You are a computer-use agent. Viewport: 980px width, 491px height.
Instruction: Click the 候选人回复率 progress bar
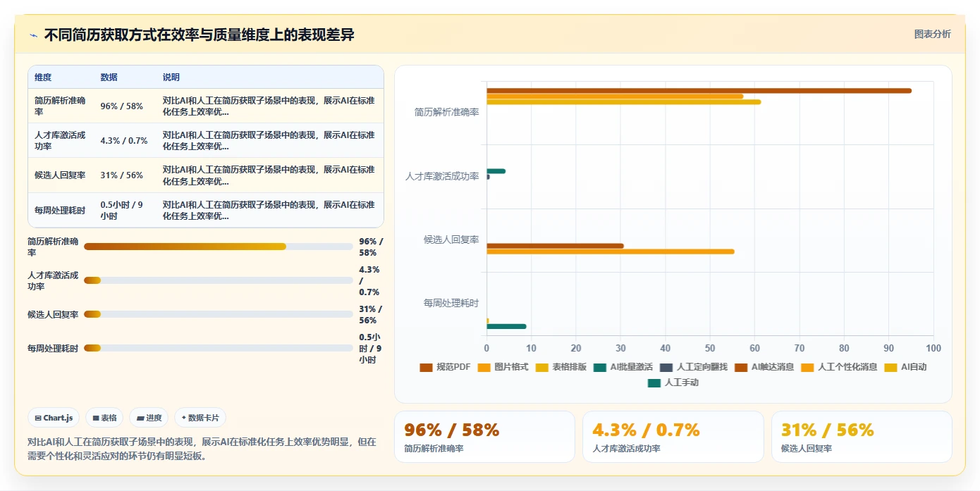coord(219,314)
